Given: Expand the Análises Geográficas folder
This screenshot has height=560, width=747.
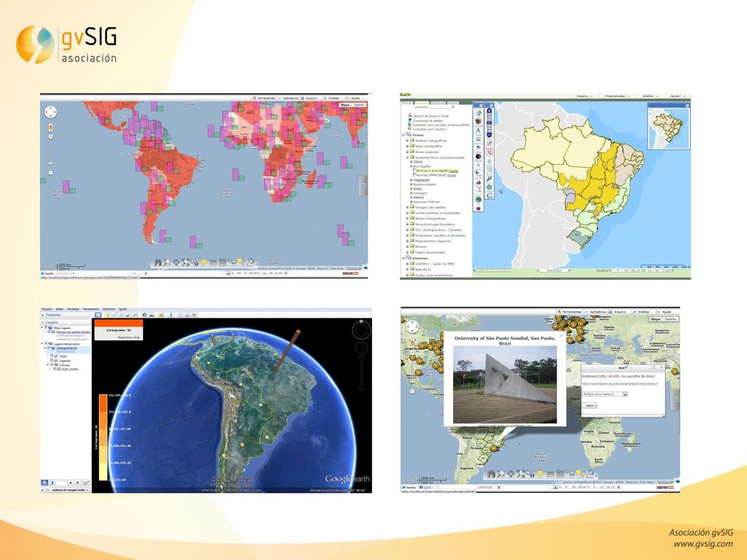Looking at the screenshot, I should pos(407,141).
